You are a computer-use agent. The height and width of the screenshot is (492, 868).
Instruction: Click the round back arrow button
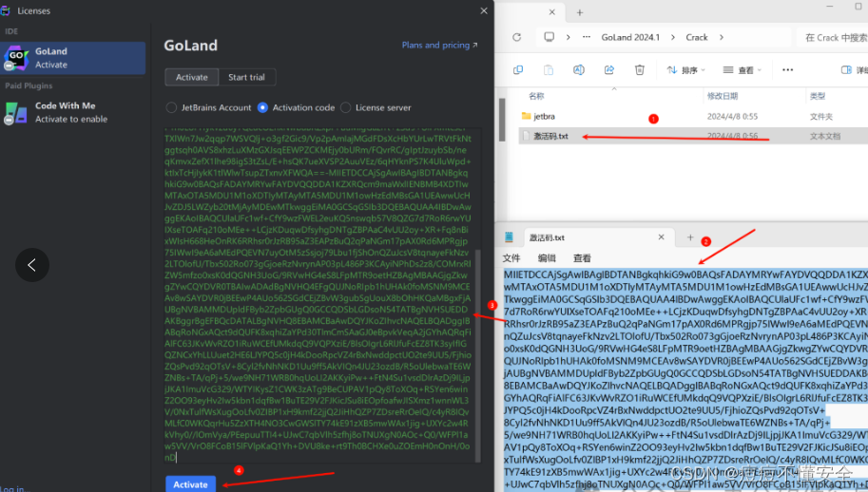coord(32,265)
